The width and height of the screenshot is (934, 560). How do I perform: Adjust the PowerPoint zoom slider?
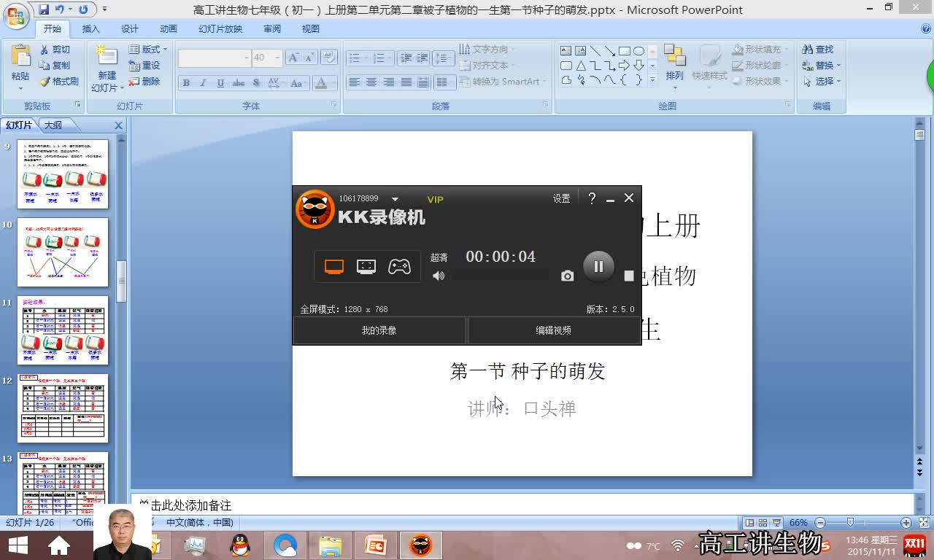pos(850,523)
